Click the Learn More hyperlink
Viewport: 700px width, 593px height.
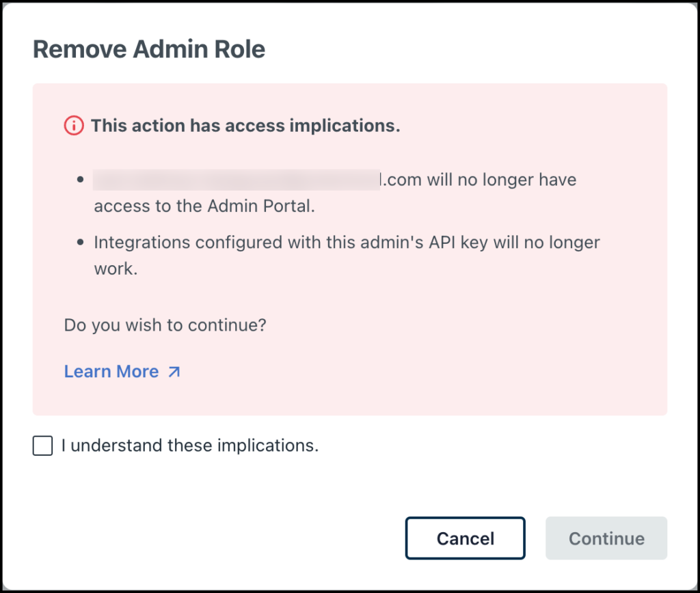tap(111, 371)
